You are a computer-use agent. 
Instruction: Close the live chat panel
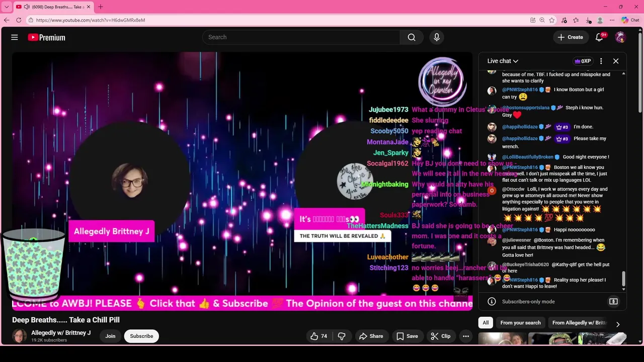coord(616,61)
